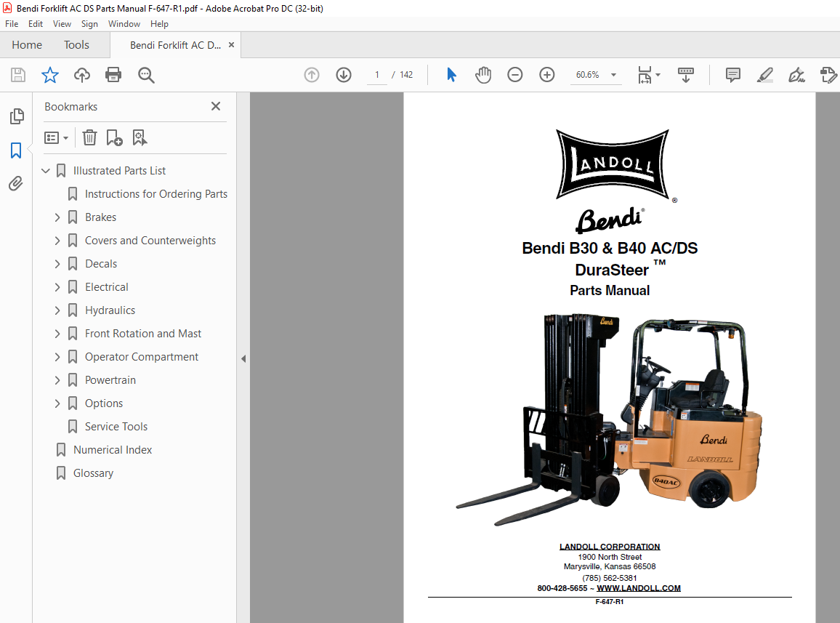Choose the Selection arrow tool

point(451,75)
